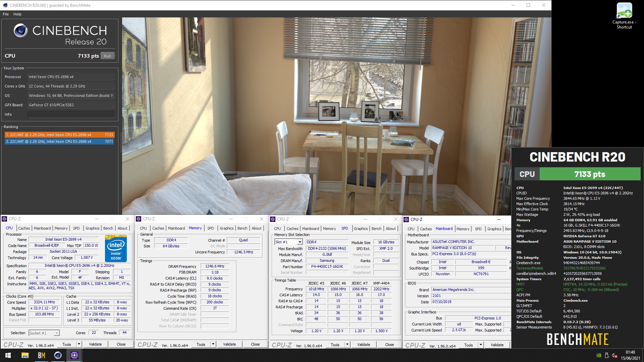Click Close button in second CPU-Z window

(x=255, y=344)
